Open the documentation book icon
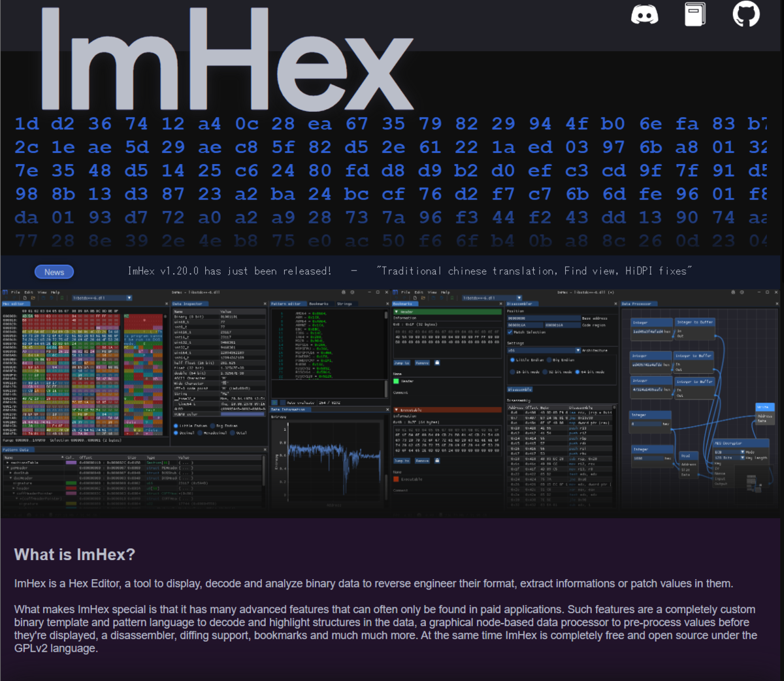 point(694,13)
